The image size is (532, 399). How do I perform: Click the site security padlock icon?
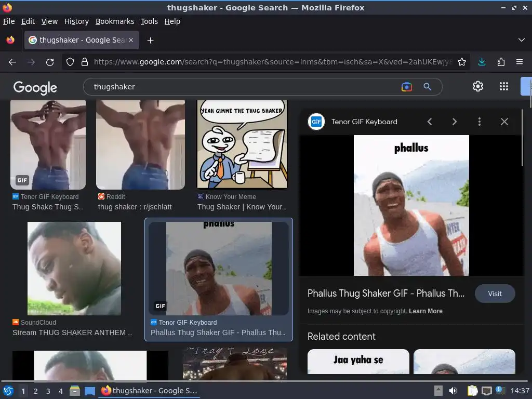(85, 62)
